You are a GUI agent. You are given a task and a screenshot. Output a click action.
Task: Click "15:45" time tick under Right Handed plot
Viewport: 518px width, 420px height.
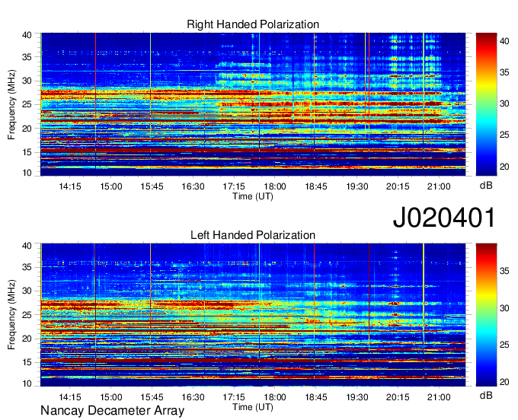pyautogui.click(x=152, y=186)
